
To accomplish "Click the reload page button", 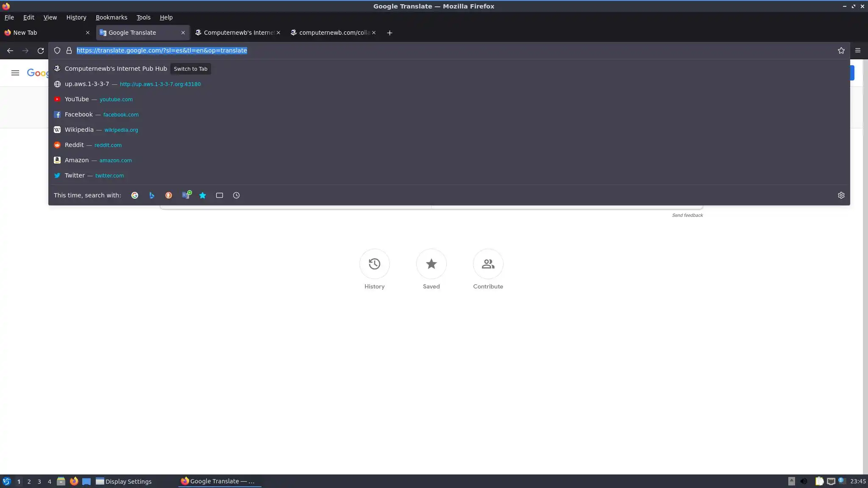I will 41,50.
